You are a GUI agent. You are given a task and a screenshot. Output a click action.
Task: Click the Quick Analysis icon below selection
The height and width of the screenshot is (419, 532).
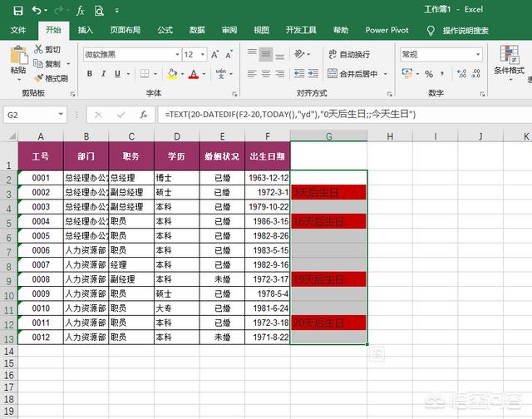tap(377, 354)
